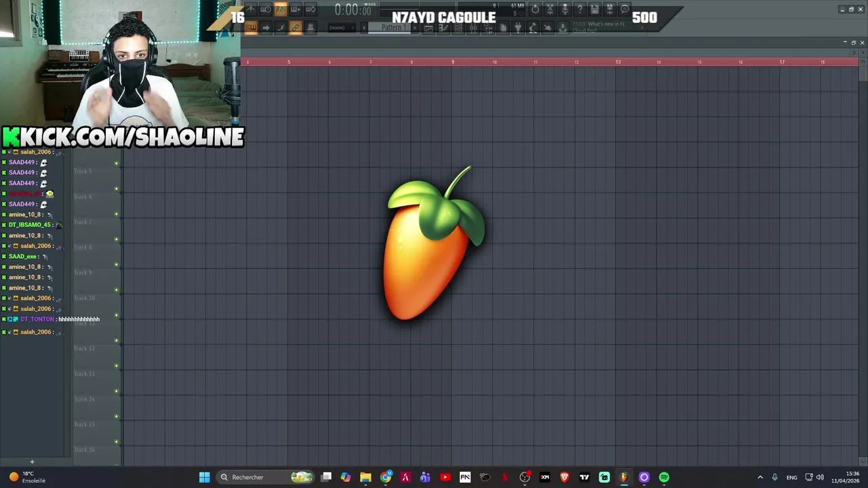Switch to FL Studio taskbar icon

(x=624, y=477)
